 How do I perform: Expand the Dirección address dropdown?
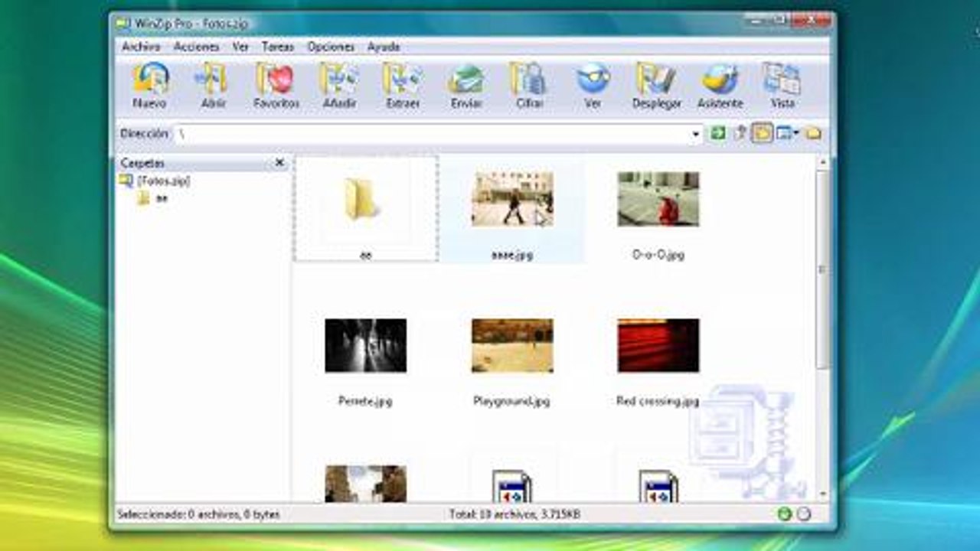click(696, 134)
